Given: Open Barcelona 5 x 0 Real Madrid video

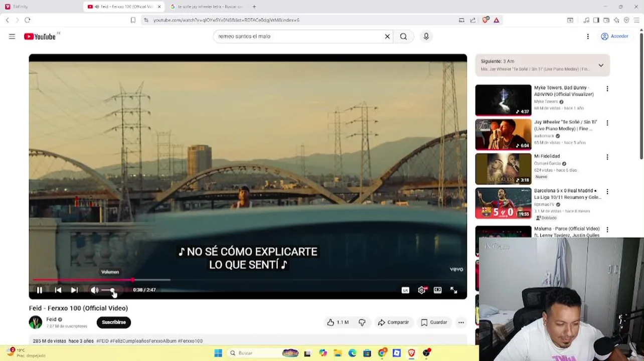Looking at the screenshot, I should click(503, 203).
